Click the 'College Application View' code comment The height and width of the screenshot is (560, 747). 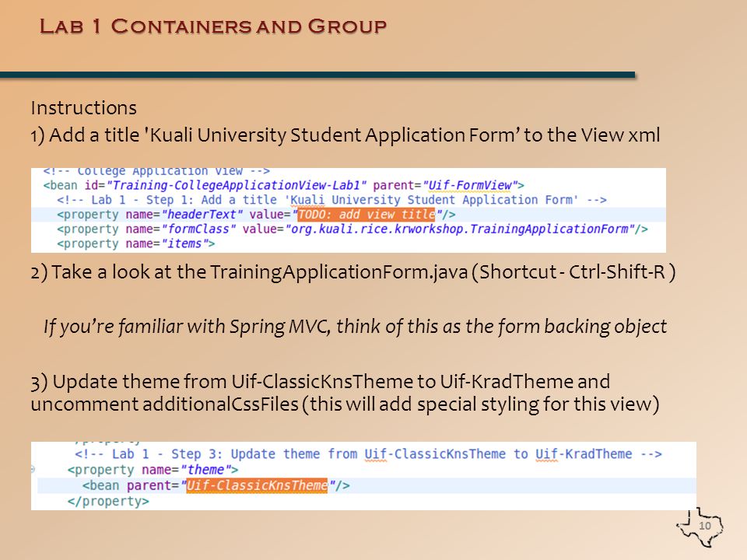tap(156, 171)
